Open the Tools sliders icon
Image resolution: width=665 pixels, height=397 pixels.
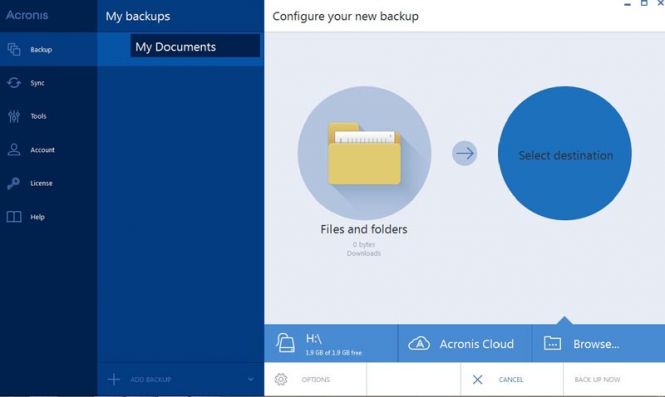pyautogui.click(x=14, y=116)
